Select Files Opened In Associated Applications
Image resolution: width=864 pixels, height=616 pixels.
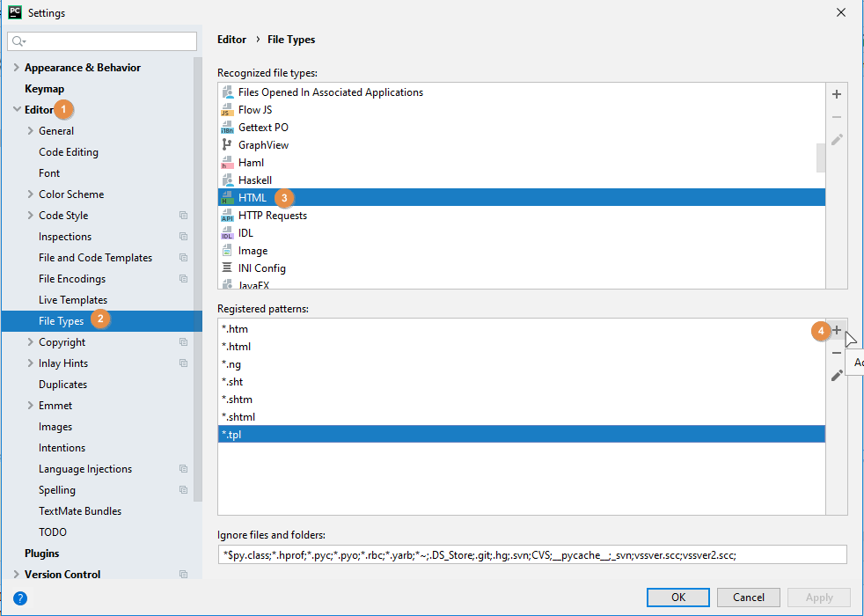(x=521, y=92)
